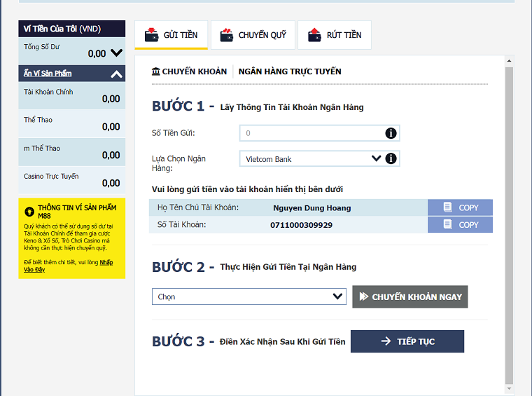This screenshot has width=532, height=396.
Task: Copy the account number 0711000309929
Action: coord(460,224)
